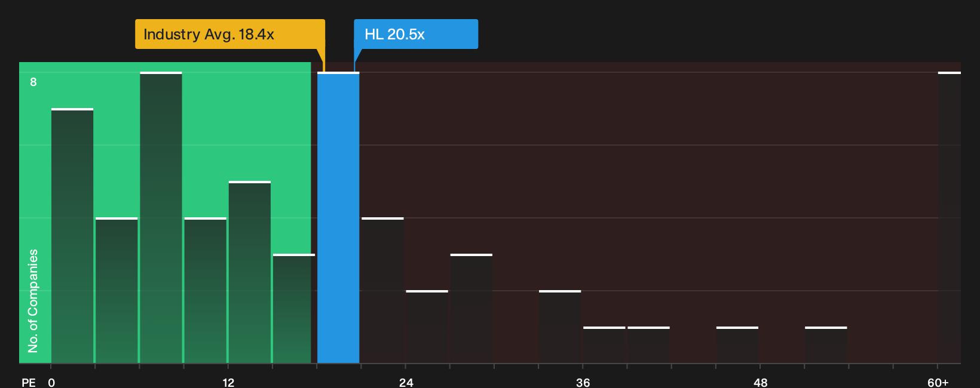Screen dimensions: 980x388
Task: Click the dark bar just right of the HL bar
Action: 382,291
